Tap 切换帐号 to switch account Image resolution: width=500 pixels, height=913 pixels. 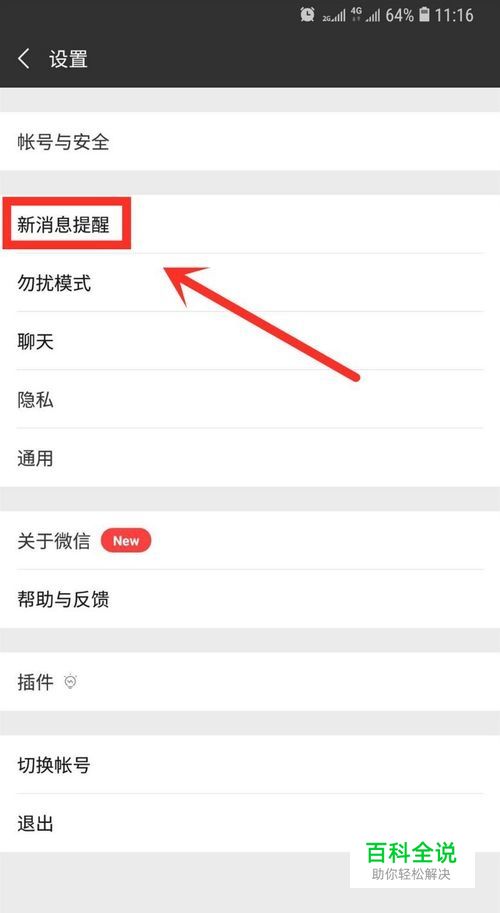pyautogui.click(x=250, y=765)
